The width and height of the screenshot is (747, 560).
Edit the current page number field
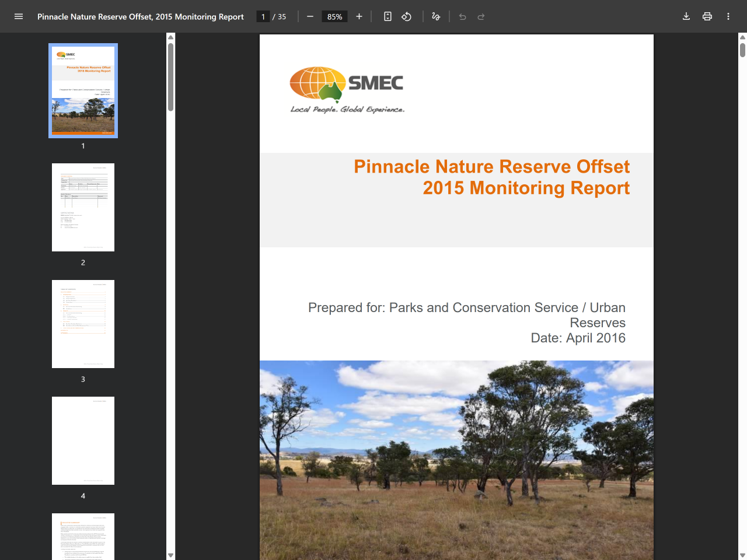(263, 17)
